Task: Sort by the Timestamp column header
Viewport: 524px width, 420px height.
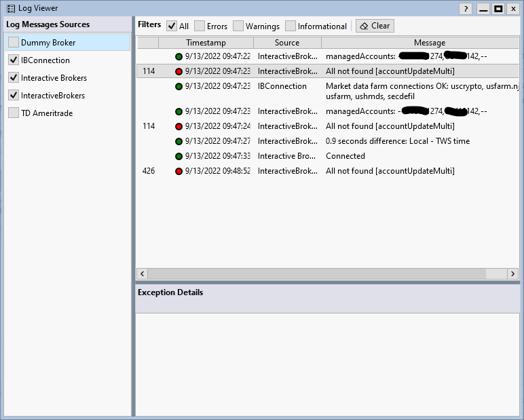Action: click(206, 43)
